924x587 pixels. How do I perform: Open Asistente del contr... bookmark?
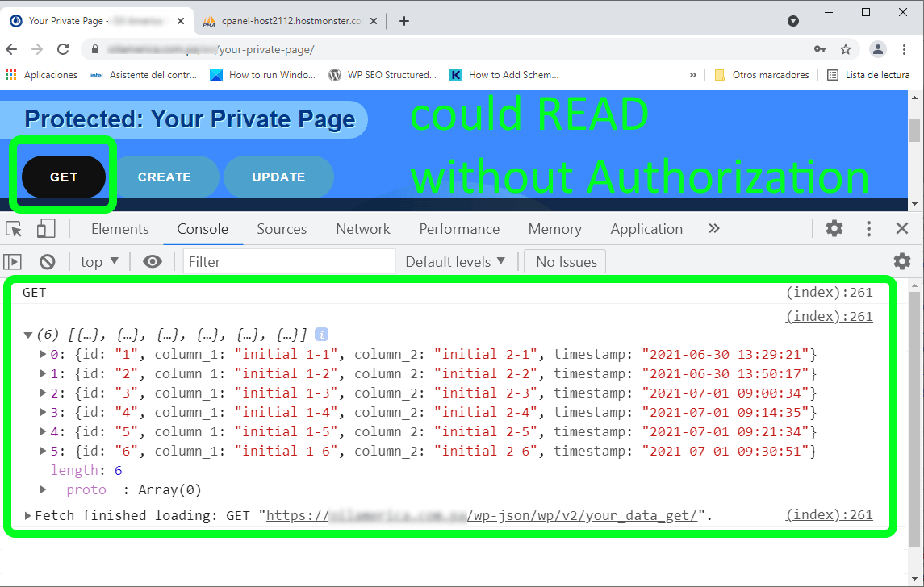(x=143, y=75)
